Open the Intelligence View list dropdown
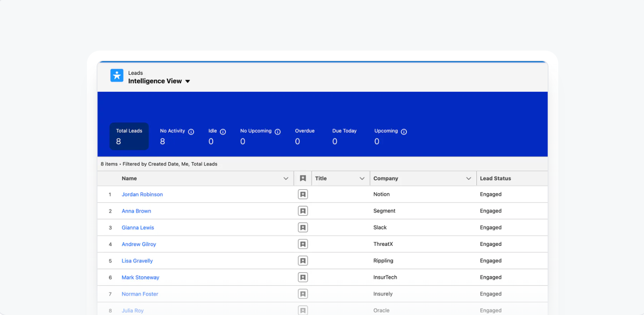This screenshot has width=644, height=315. point(187,81)
